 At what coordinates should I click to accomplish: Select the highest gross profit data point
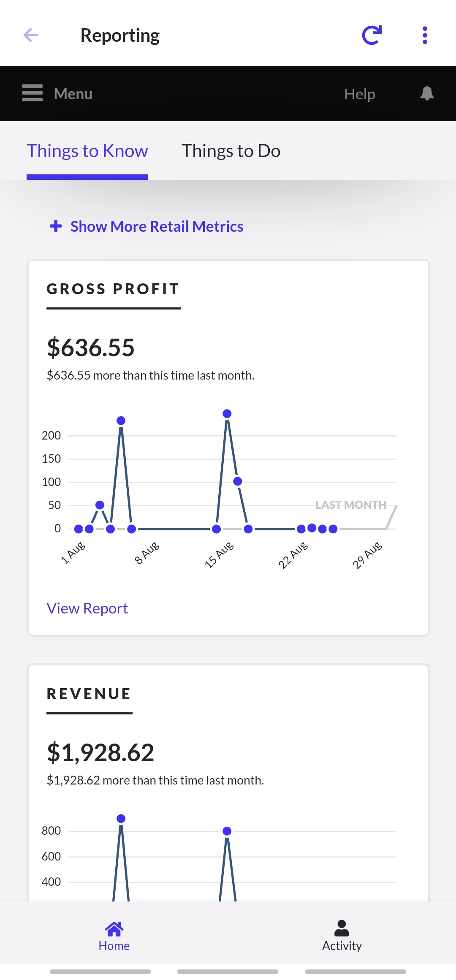point(227,414)
